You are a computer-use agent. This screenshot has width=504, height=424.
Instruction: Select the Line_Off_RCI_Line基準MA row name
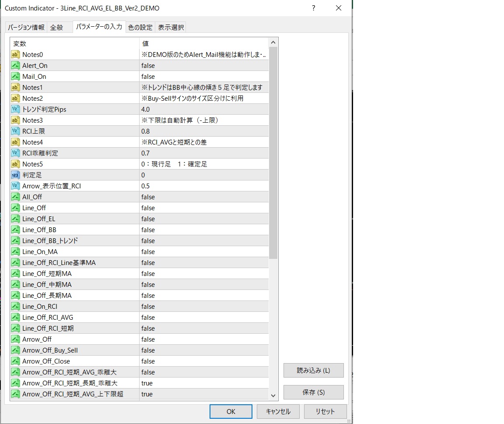coord(59,262)
